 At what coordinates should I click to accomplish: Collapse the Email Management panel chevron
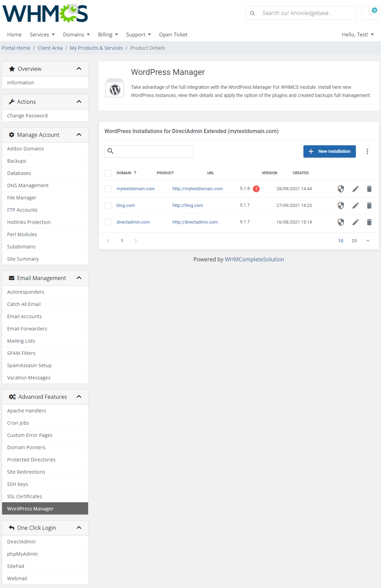click(x=79, y=278)
